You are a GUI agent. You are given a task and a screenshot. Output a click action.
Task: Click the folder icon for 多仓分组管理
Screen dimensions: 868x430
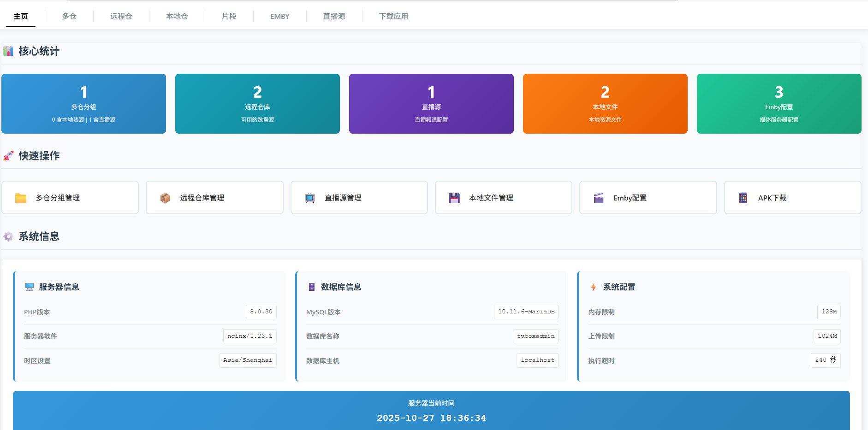21,198
